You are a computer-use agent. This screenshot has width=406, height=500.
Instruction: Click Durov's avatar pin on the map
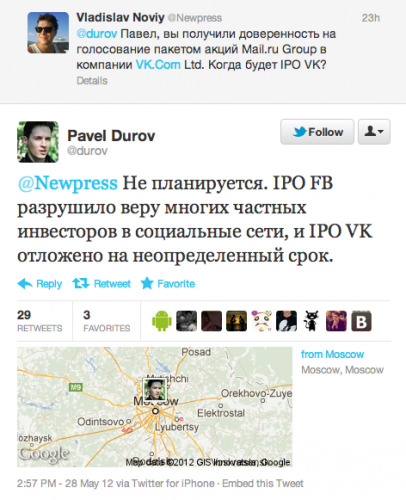pyautogui.click(x=155, y=389)
